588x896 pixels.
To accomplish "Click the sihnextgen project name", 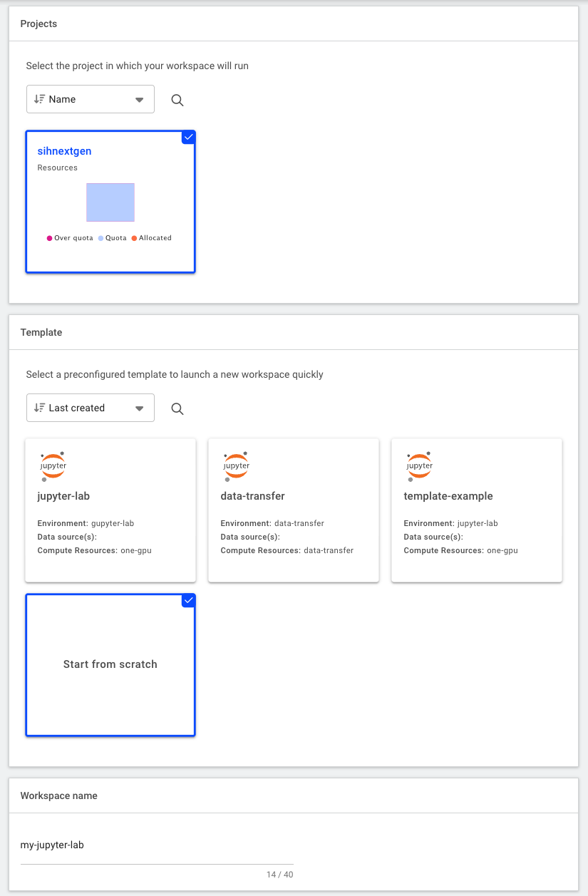I will pyautogui.click(x=64, y=151).
